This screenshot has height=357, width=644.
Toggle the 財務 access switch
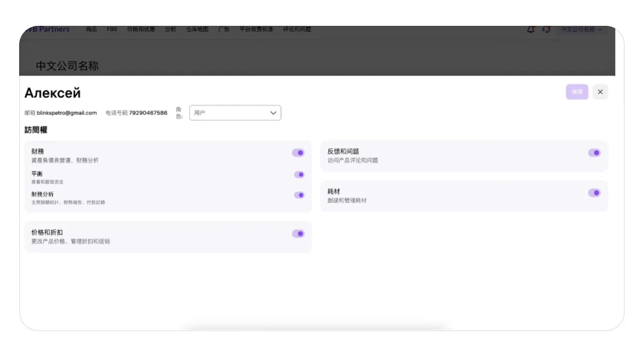click(298, 153)
